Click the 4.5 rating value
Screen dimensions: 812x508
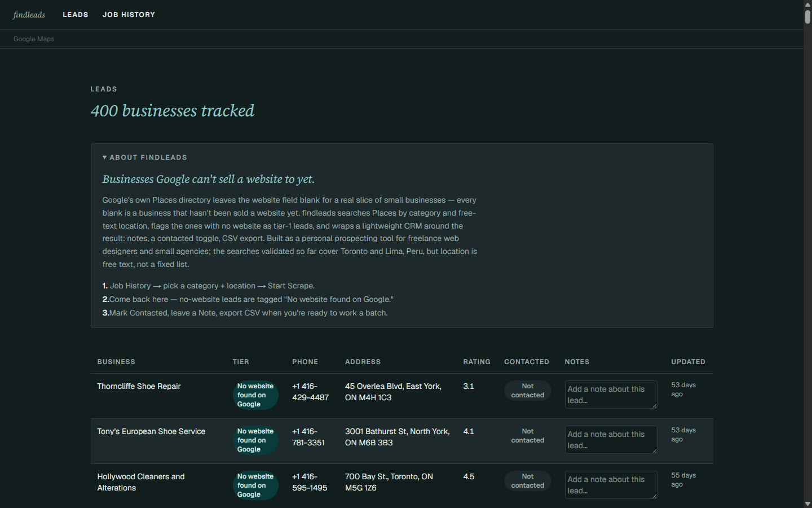(x=469, y=476)
